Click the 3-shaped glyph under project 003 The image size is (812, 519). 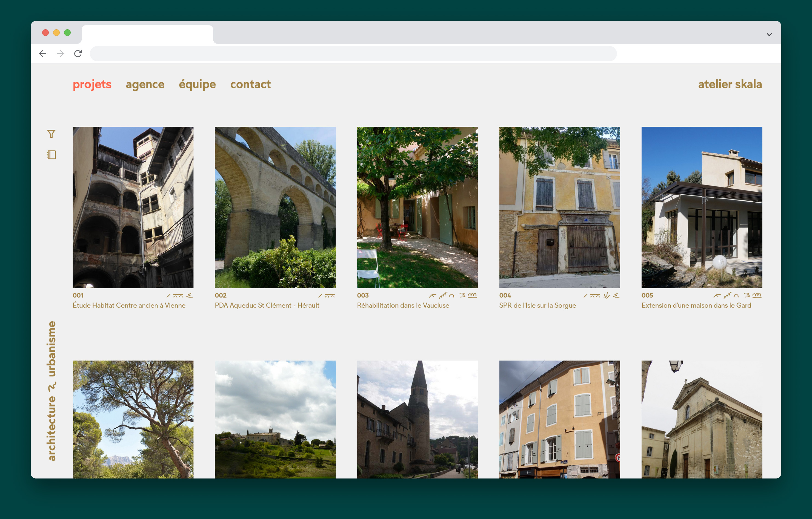pos(463,295)
